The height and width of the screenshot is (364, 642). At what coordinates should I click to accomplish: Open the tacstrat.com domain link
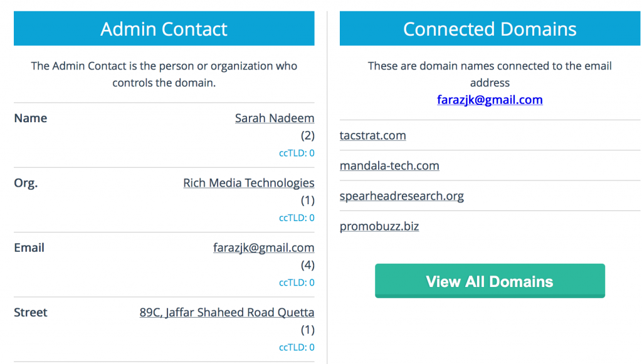pyautogui.click(x=372, y=135)
